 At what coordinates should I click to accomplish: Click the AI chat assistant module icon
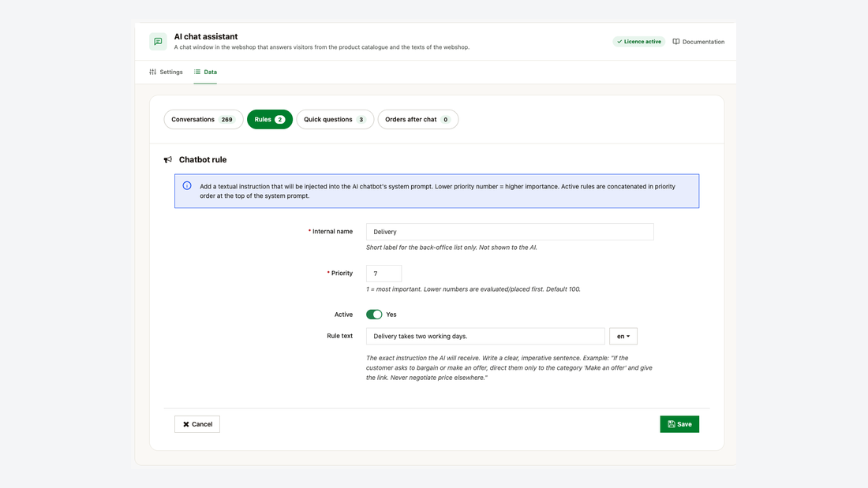[x=158, y=42]
